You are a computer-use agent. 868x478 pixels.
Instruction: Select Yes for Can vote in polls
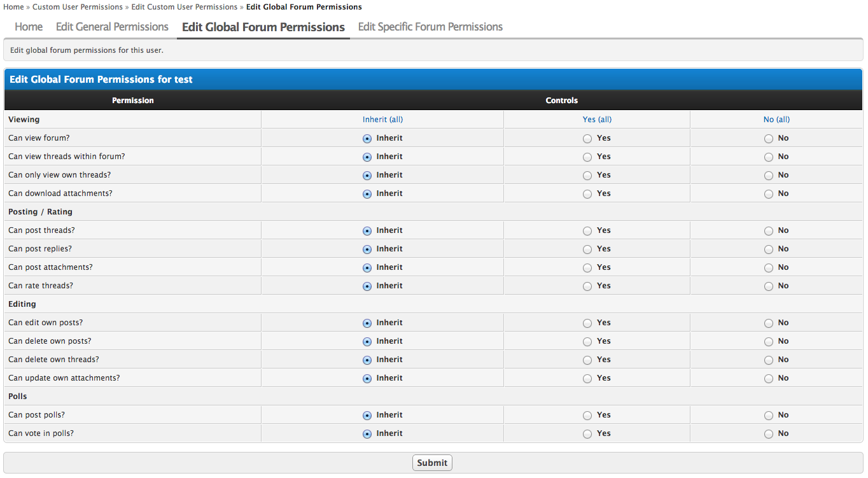[x=587, y=434]
